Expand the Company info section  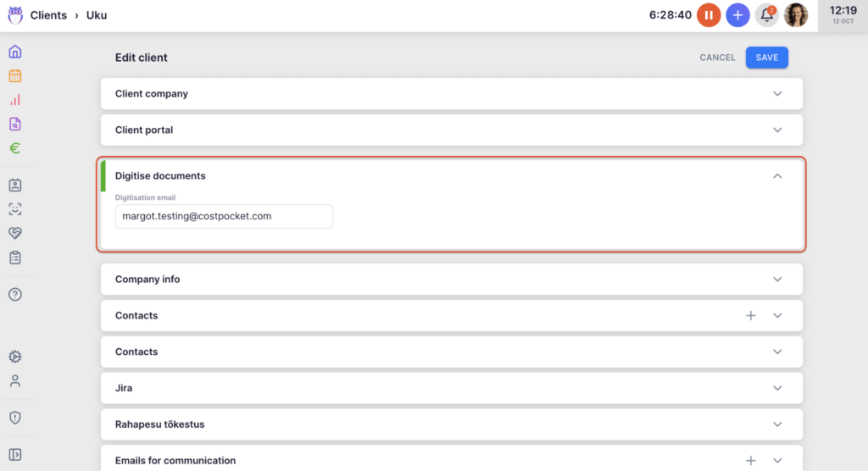[777, 280]
